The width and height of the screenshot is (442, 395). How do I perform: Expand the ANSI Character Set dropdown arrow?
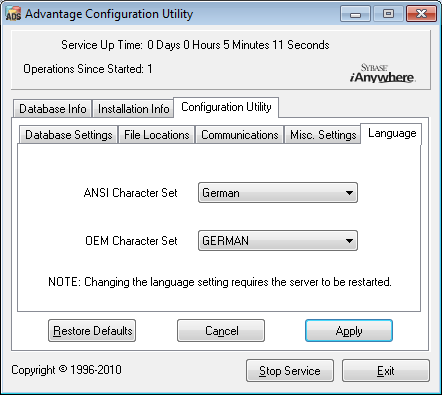click(x=349, y=193)
